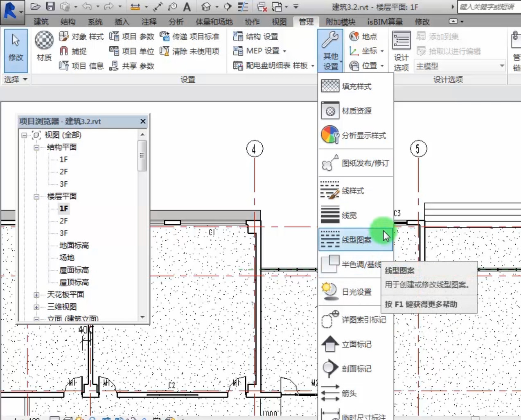Click Design Options (设计选项) button
521x420 pixels.
[x=401, y=51]
